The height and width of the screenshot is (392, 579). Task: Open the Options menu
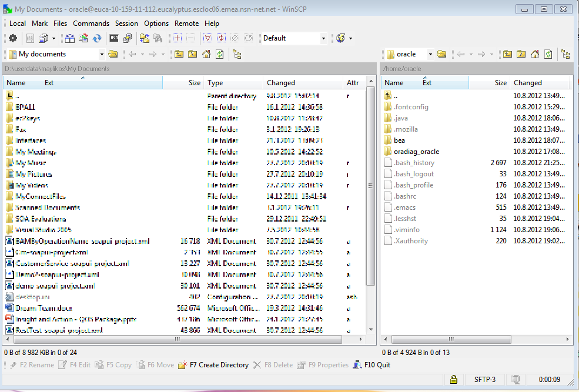(156, 24)
